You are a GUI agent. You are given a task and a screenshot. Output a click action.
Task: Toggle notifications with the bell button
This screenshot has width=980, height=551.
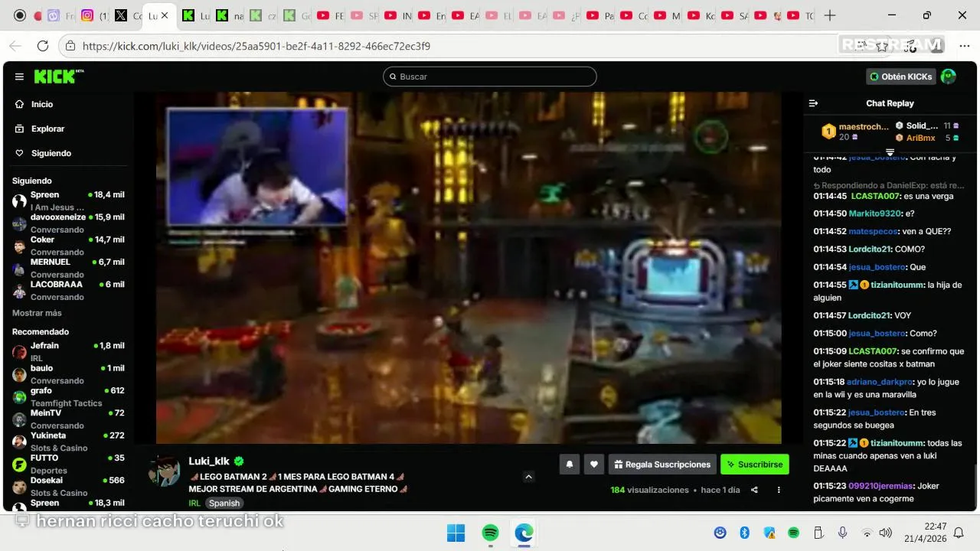pyautogui.click(x=569, y=464)
